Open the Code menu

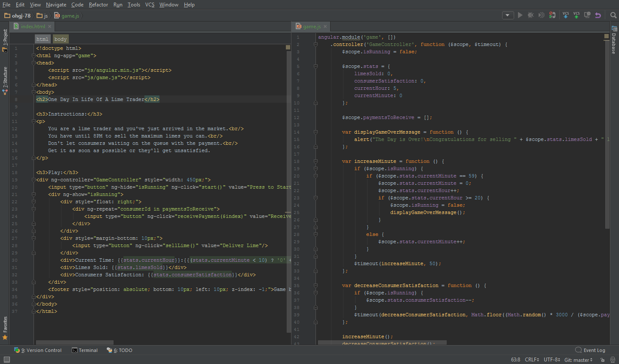coord(77,5)
